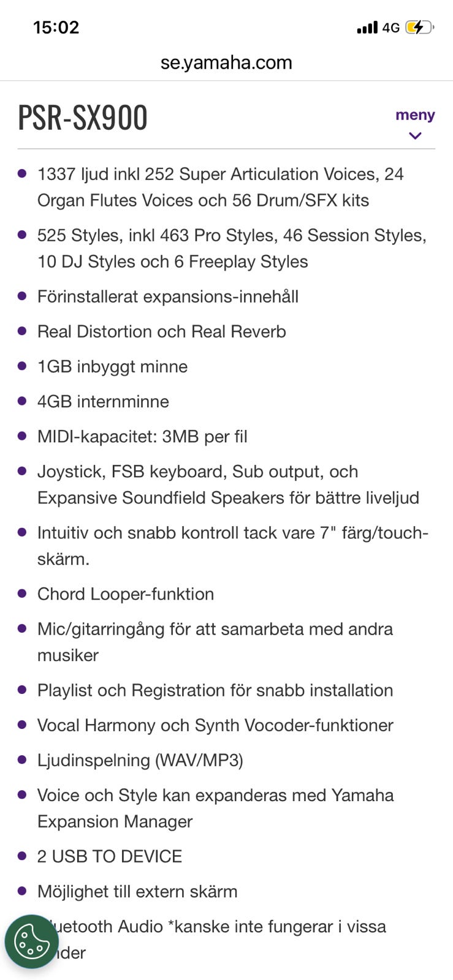
Task: Tap the se.yamaha.com address bar
Action: pos(226,62)
